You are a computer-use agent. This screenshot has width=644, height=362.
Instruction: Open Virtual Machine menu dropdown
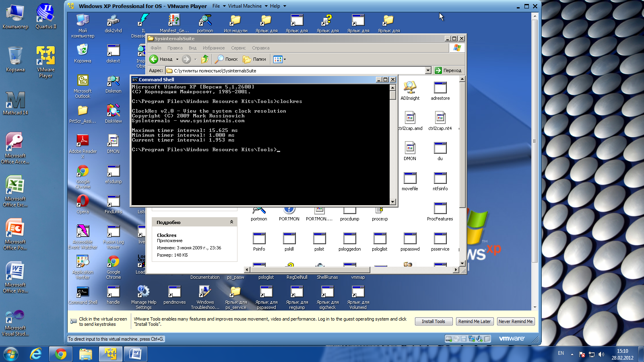tap(248, 6)
